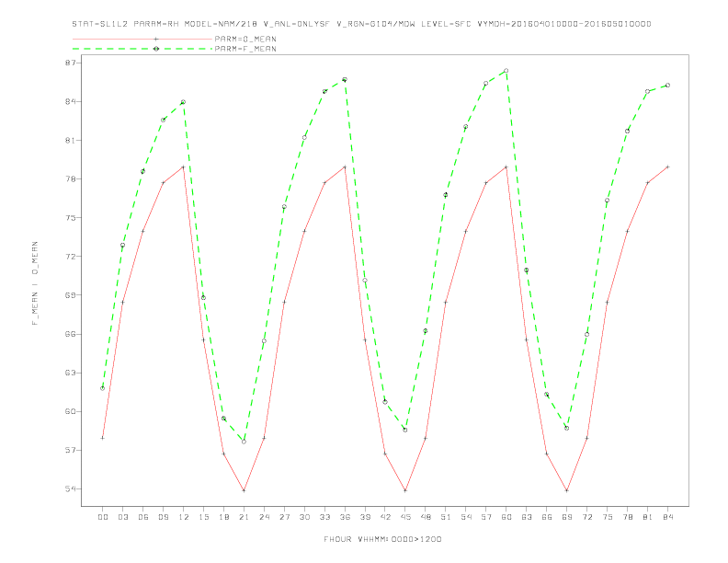The image size is (728, 563).
Task: Click the green F_MEAN low point at hour 69
Action: [x=567, y=429]
